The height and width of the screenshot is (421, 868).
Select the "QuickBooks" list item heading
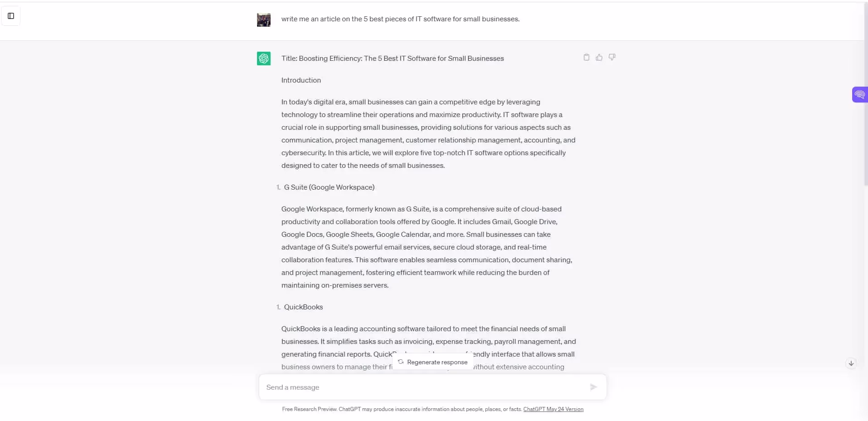click(303, 307)
